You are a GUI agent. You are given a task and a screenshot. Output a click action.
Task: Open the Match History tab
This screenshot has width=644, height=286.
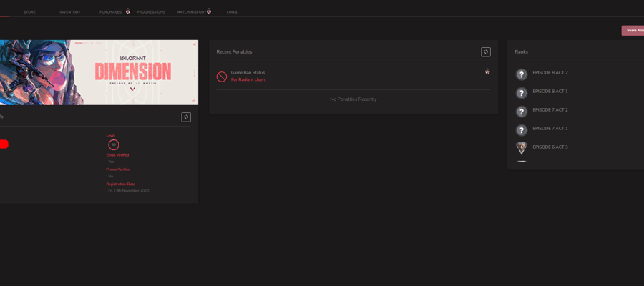[x=191, y=12]
